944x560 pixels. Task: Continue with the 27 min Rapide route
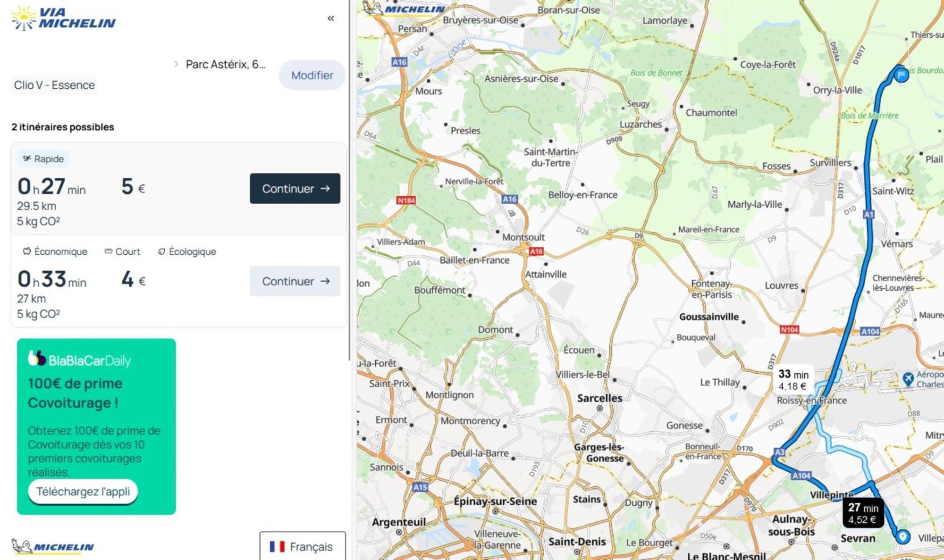pos(295,188)
